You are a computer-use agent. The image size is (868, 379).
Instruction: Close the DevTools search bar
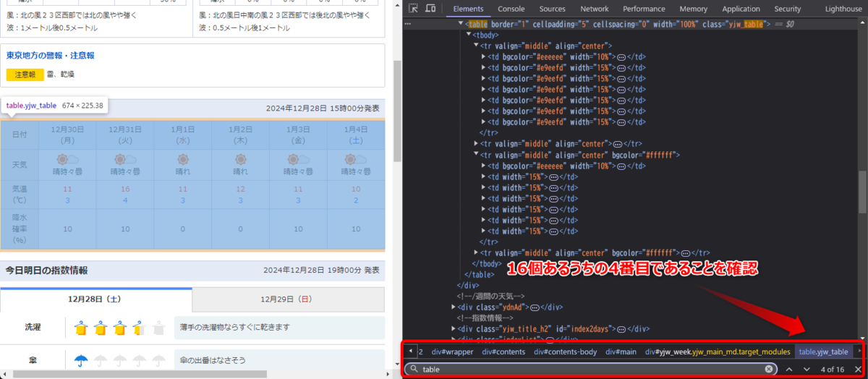click(857, 369)
